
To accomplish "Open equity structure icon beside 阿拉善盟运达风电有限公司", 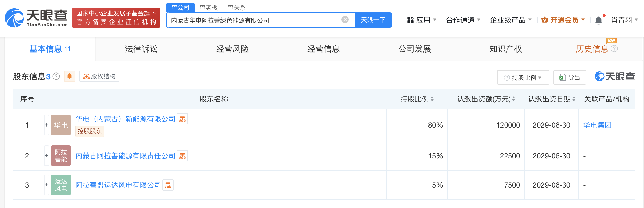I will coord(168,185).
